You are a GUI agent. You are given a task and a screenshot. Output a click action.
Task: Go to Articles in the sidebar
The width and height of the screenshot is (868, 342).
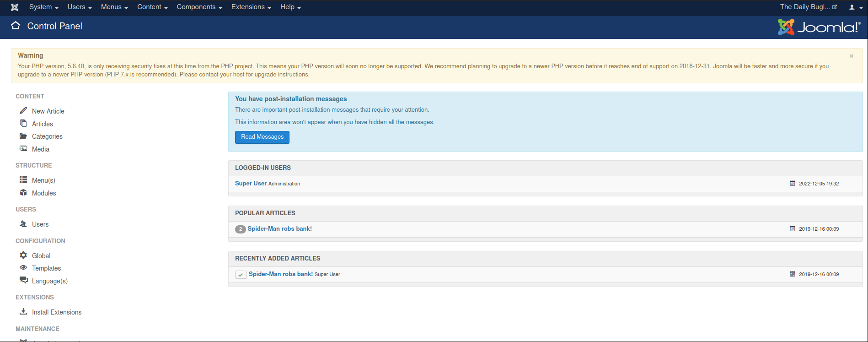tap(43, 124)
